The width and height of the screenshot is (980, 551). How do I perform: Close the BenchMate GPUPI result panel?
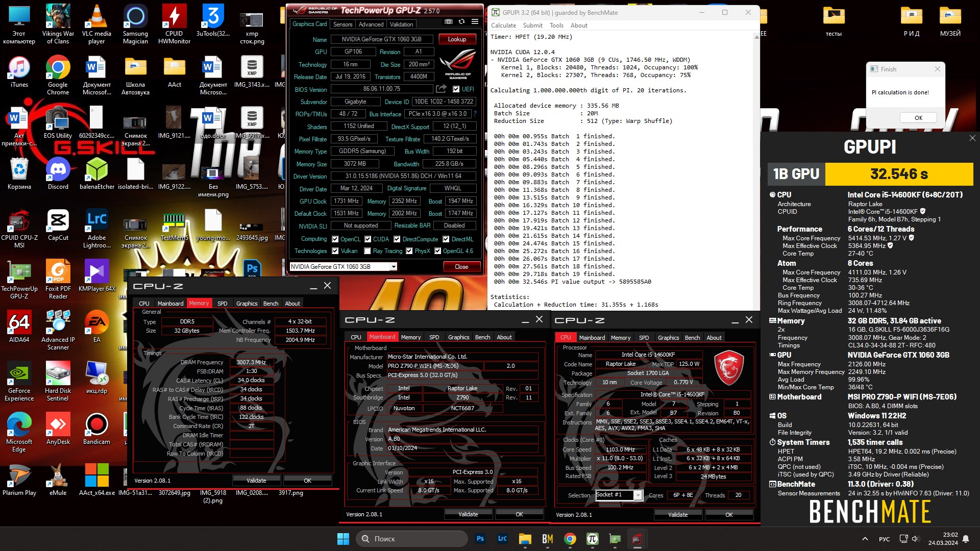click(x=972, y=138)
